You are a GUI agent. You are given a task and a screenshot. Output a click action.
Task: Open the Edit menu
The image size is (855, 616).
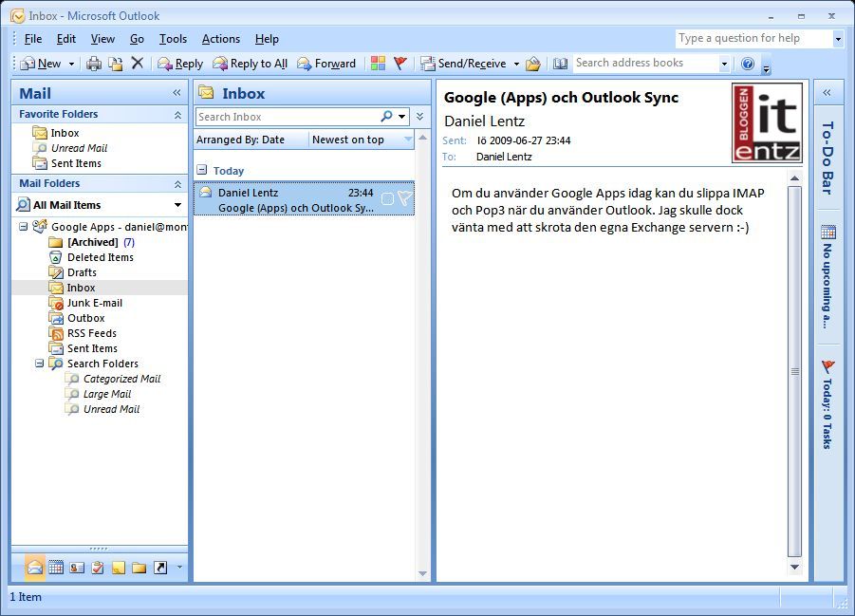[66, 39]
